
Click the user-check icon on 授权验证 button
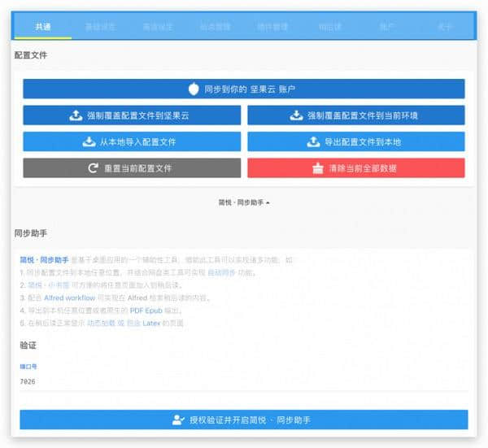[x=179, y=420]
